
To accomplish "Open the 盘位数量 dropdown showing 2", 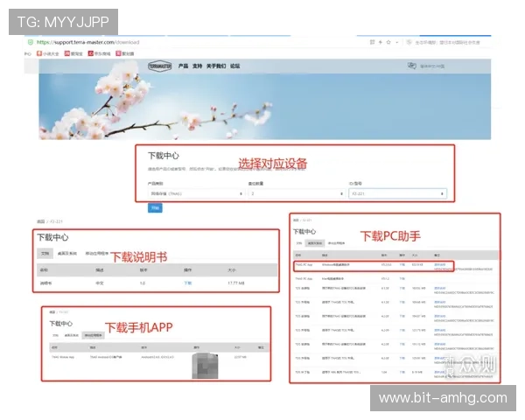I will [297, 193].
